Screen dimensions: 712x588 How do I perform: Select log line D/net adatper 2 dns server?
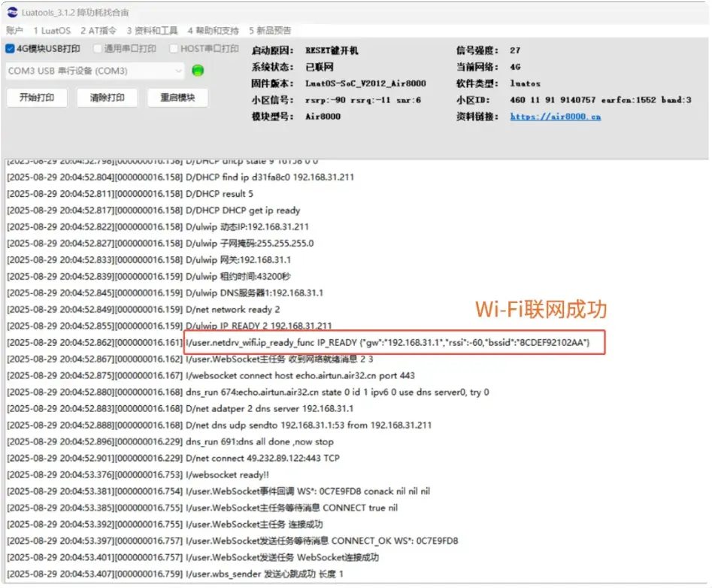pos(180,408)
